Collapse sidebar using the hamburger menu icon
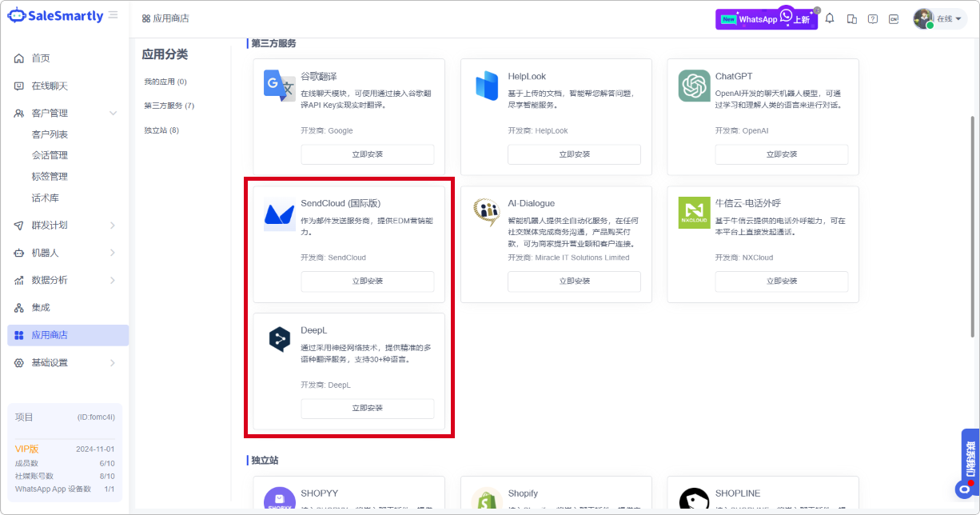 pos(114,15)
